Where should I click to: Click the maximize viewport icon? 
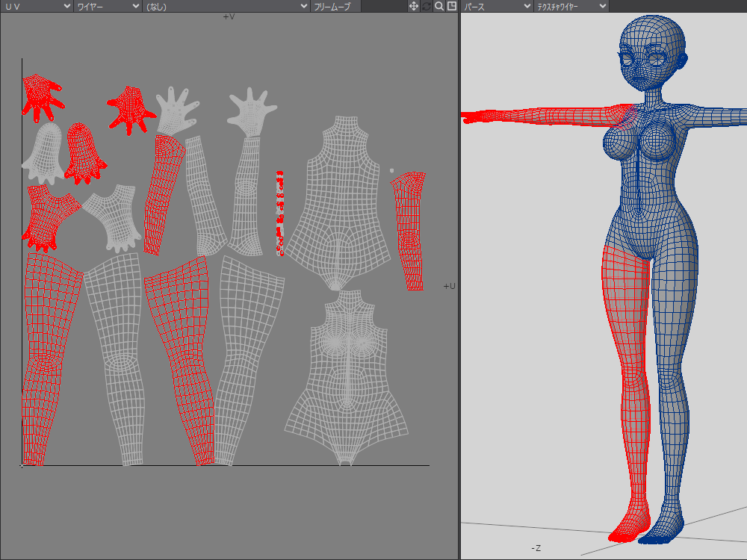click(x=451, y=6)
